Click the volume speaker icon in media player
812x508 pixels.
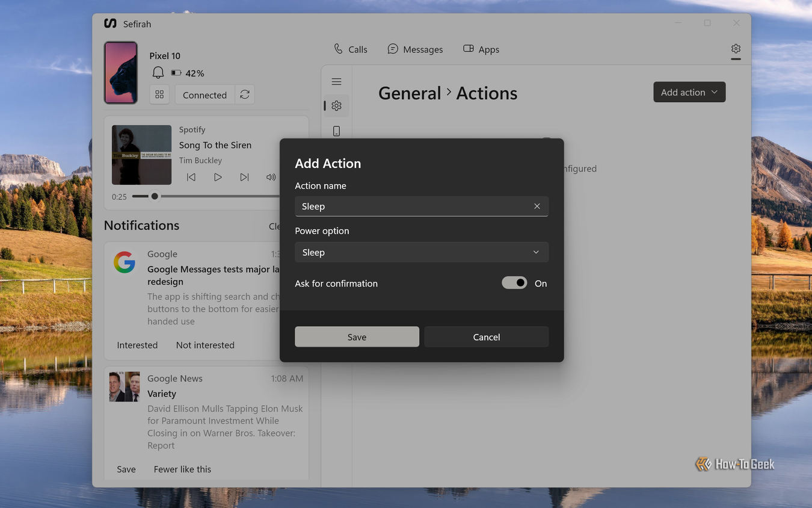click(x=271, y=177)
